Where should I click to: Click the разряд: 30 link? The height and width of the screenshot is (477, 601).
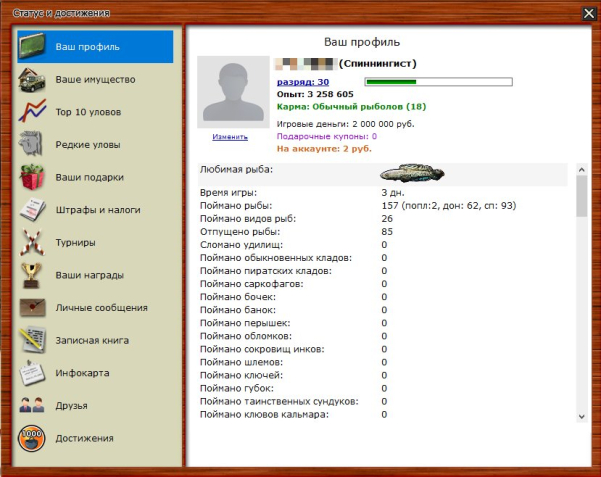(x=302, y=82)
